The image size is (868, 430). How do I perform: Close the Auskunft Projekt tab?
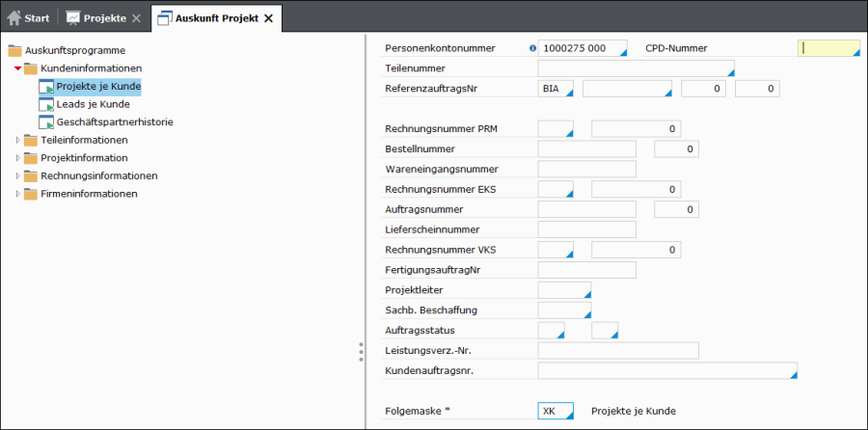[268, 18]
